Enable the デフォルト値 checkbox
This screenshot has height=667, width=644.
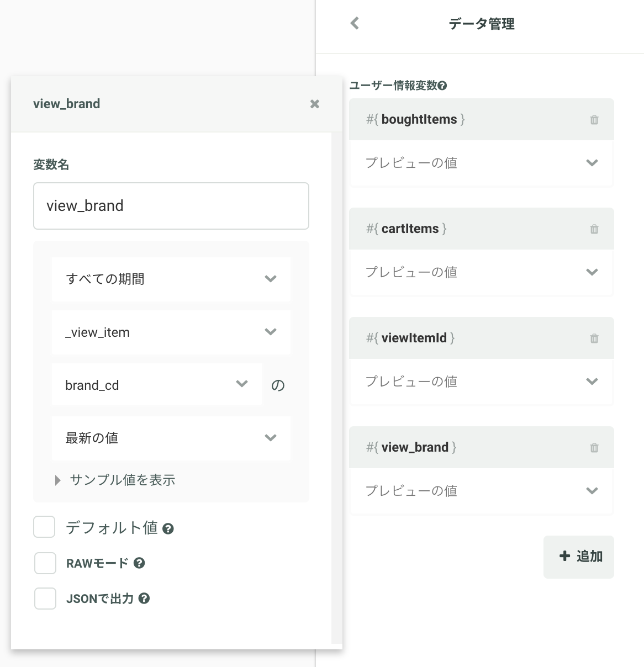[44, 527]
